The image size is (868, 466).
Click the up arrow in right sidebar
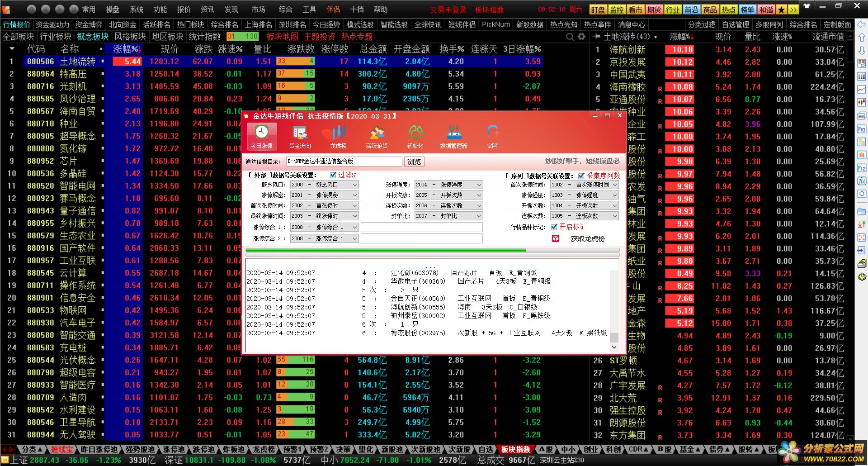[x=862, y=38]
